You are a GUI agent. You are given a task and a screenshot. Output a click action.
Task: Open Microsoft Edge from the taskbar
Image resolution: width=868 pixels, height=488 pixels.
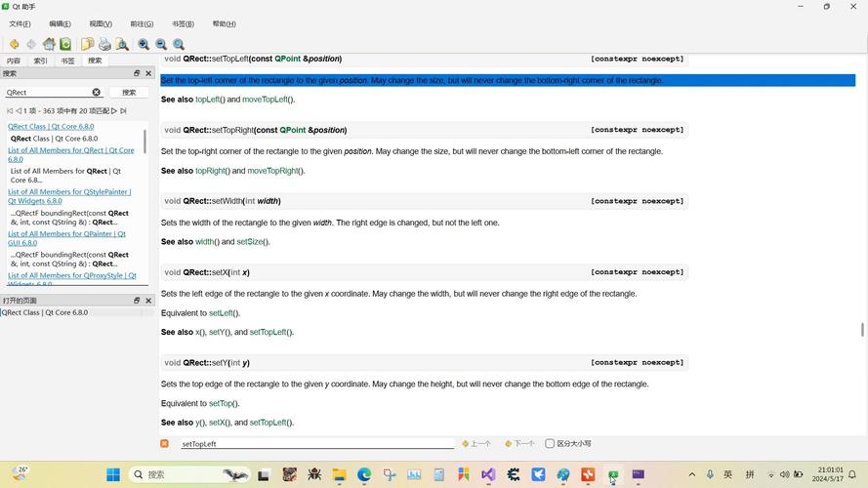[x=363, y=474]
